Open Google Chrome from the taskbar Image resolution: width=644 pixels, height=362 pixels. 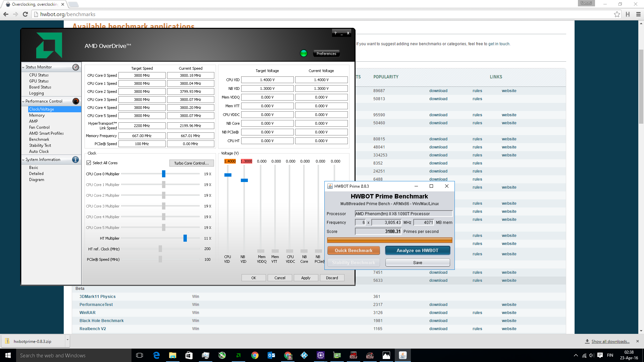[x=255, y=355]
